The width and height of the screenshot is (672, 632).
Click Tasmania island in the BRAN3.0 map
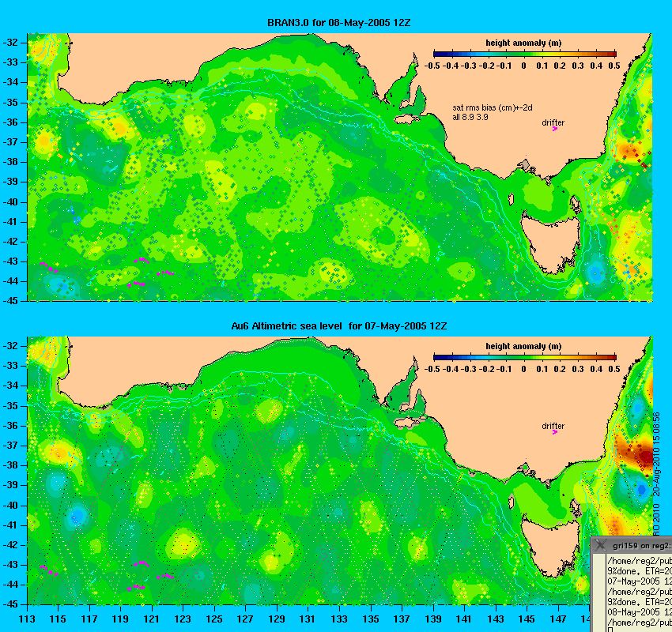click(x=551, y=242)
